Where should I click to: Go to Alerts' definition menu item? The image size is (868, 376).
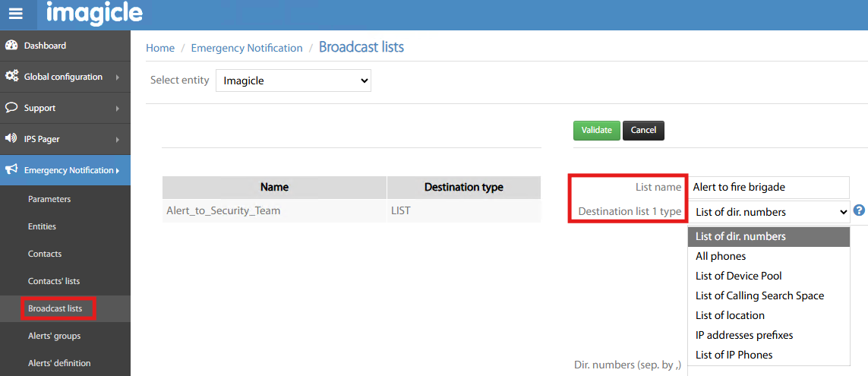59,363
